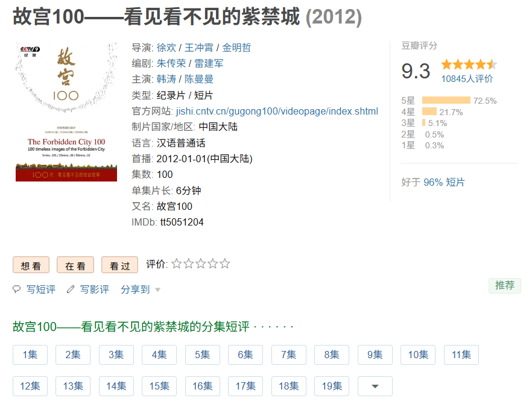Open director 金明哲 page

click(x=236, y=48)
